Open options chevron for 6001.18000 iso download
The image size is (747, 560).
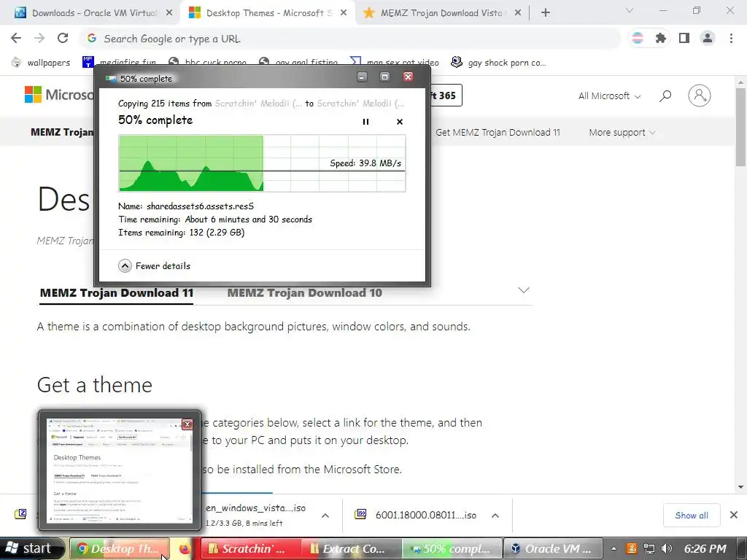(x=495, y=516)
